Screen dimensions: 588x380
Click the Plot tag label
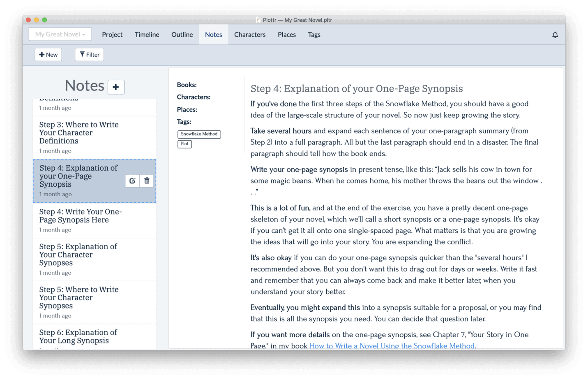184,144
